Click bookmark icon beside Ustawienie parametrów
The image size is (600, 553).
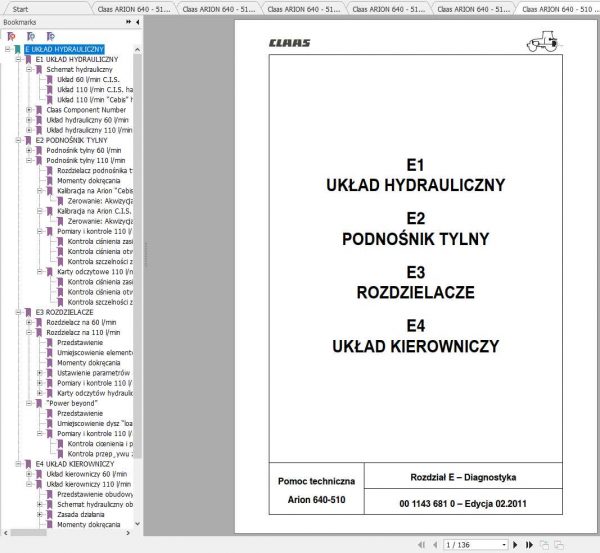[x=49, y=373]
